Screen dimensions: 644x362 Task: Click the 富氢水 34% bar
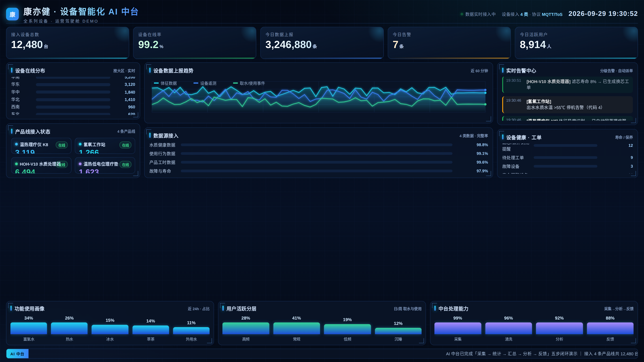pyautogui.click(x=29, y=328)
